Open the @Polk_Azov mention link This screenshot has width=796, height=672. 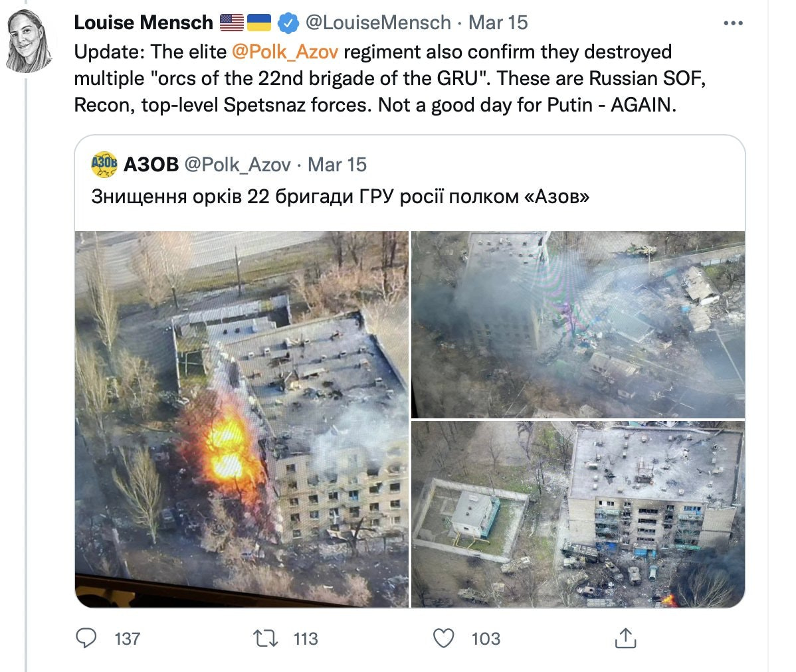pos(285,52)
